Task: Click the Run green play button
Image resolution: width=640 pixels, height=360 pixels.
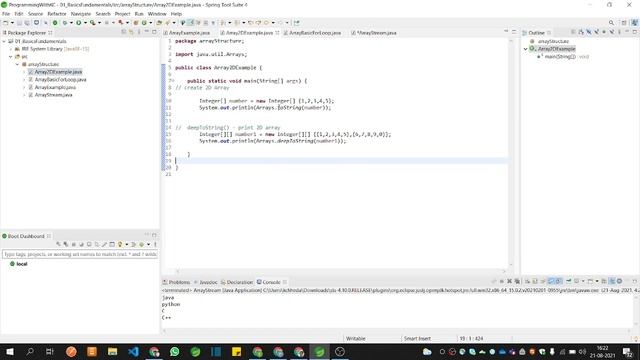Action: click(x=78, y=23)
